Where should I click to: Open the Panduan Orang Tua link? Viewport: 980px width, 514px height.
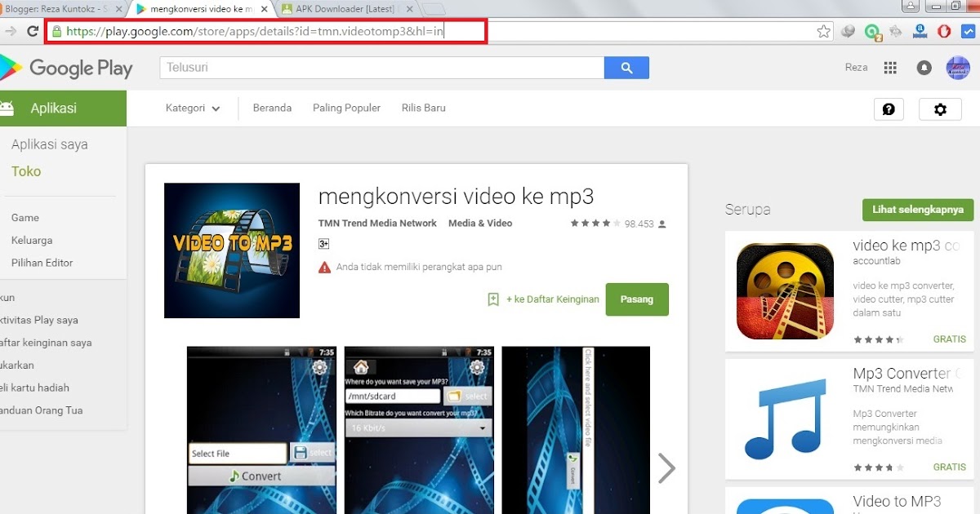tap(41, 410)
